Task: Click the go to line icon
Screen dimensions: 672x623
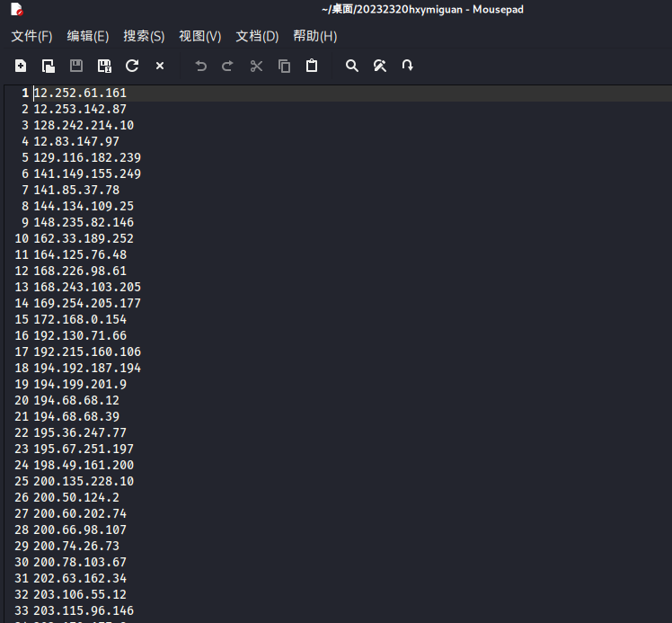Action: click(x=407, y=66)
